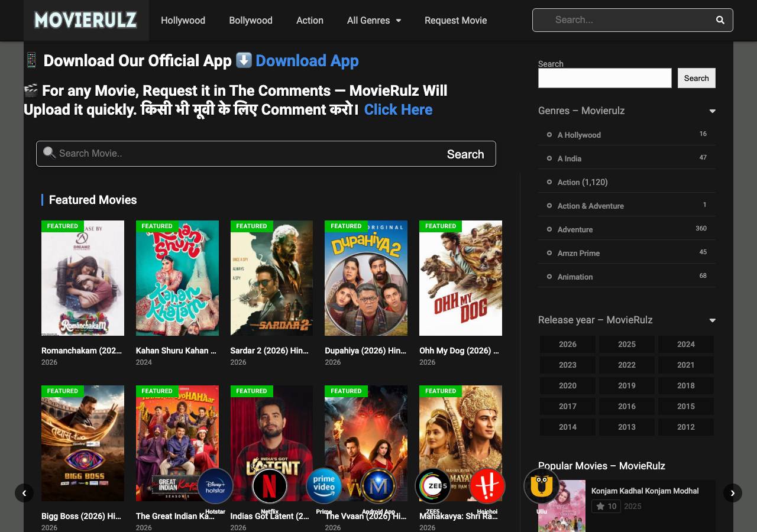Filter by release year 2012

pos(686,427)
